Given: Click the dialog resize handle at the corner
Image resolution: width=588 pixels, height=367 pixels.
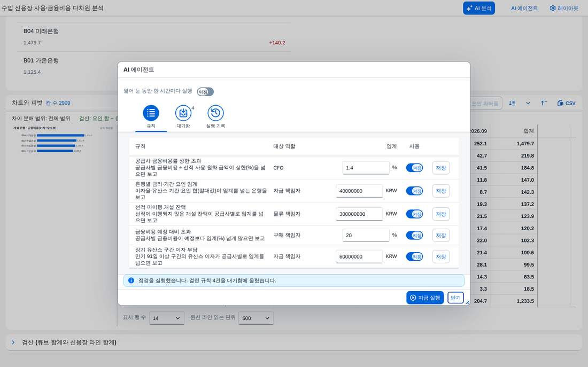Looking at the screenshot, I should coord(467,302).
